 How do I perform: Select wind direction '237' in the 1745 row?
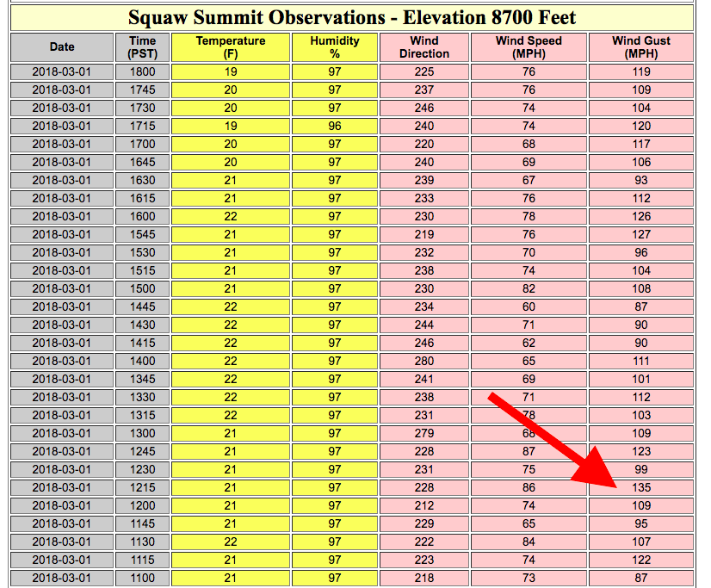tap(424, 90)
